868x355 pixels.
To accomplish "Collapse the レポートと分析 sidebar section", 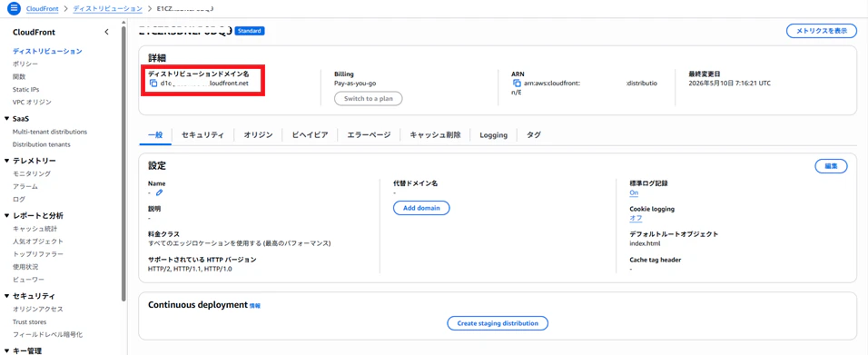I will click(6, 215).
